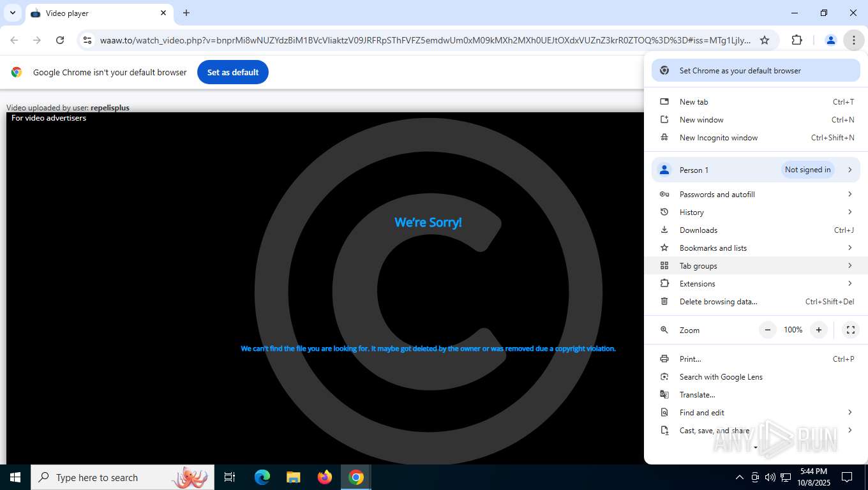Open site information icon in the address bar
This screenshot has width=868, height=490.
point(87,40)
